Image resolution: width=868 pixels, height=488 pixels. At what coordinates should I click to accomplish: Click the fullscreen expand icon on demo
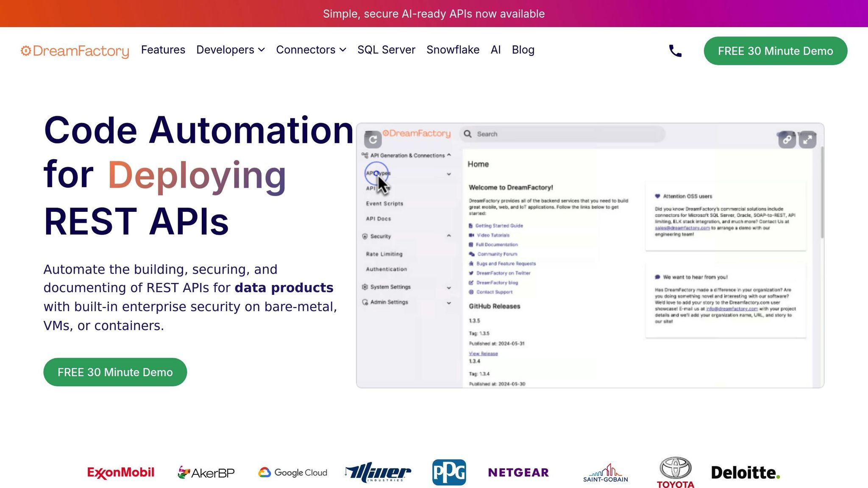pyautogui.click(x=807, y=139)
